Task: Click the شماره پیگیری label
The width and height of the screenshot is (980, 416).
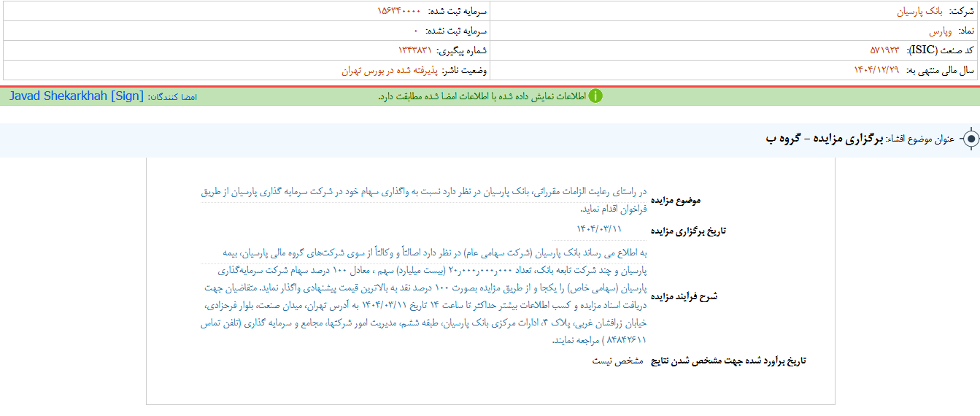Action: 461,50
